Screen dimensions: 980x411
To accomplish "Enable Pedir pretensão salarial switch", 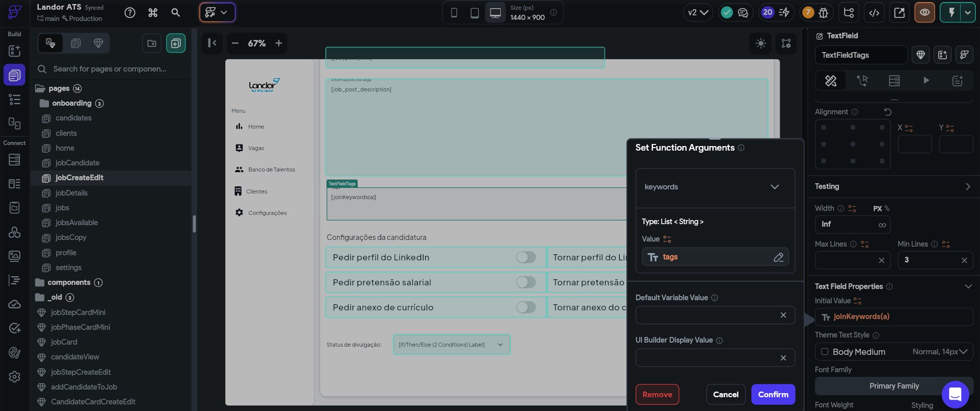I will [525, 282].
